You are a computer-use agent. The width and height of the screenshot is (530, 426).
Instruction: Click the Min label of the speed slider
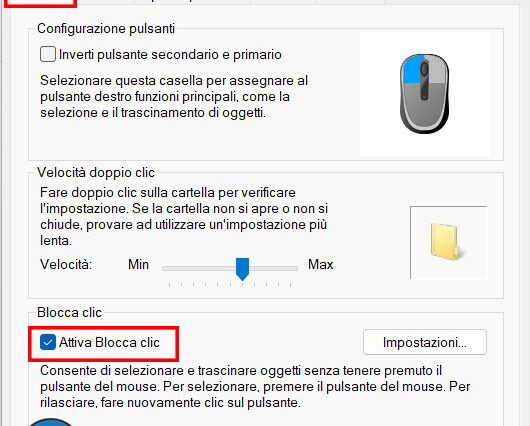pos(138,264)
